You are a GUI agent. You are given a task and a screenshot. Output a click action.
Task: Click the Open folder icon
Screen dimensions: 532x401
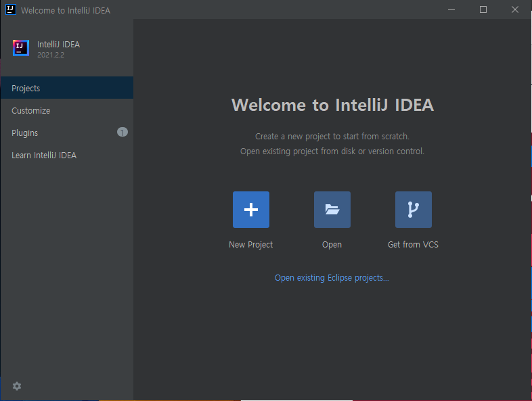tap(332, 210)
